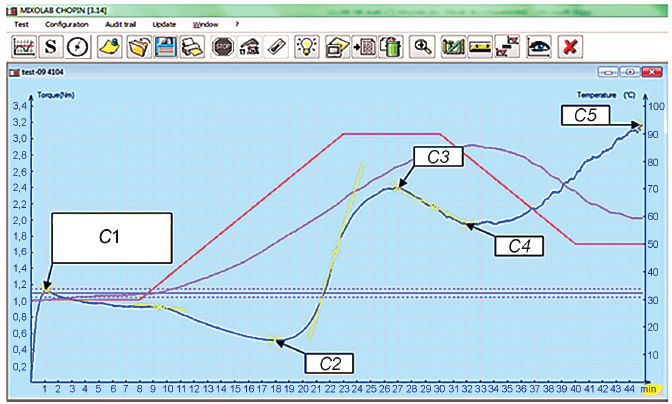
Task: Open the Configuration menu
Action: (67, 23)
